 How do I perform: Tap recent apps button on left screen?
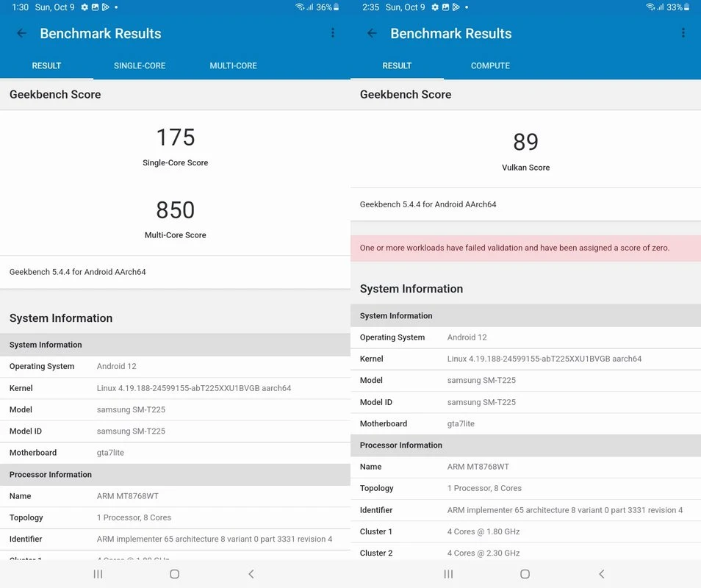tap(98, 574)
